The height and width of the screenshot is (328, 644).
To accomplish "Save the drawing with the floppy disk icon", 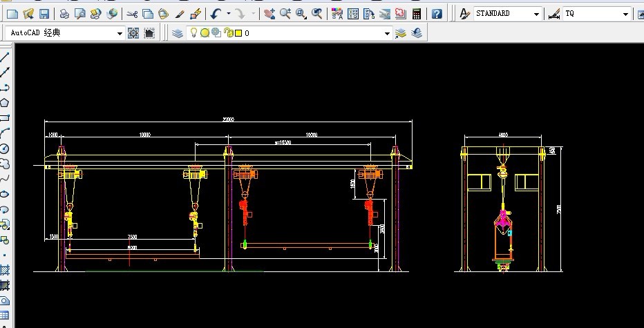I will coord(44,14).
